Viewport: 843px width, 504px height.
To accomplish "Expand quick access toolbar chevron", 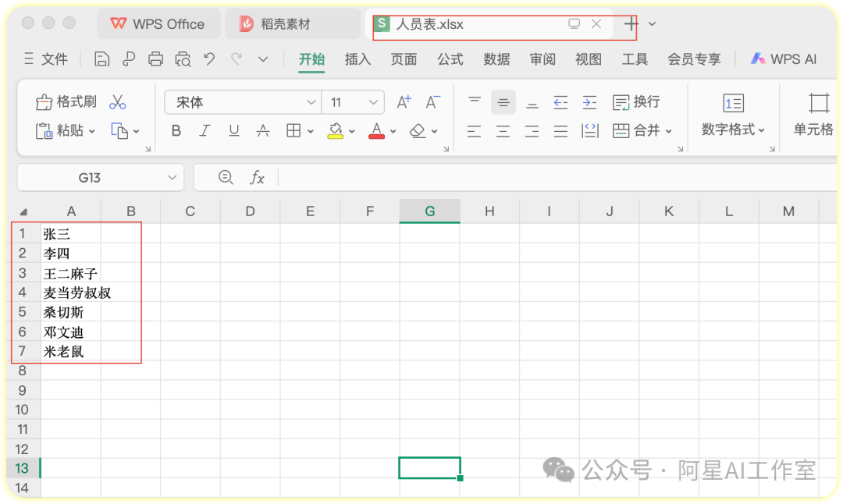I will pos(263,59).
